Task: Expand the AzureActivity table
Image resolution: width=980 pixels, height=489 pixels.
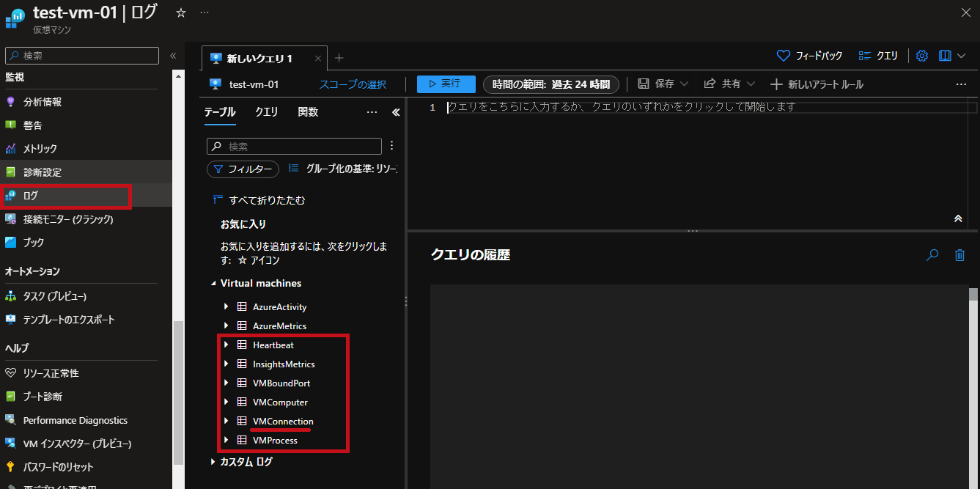Action: point(226,306)
